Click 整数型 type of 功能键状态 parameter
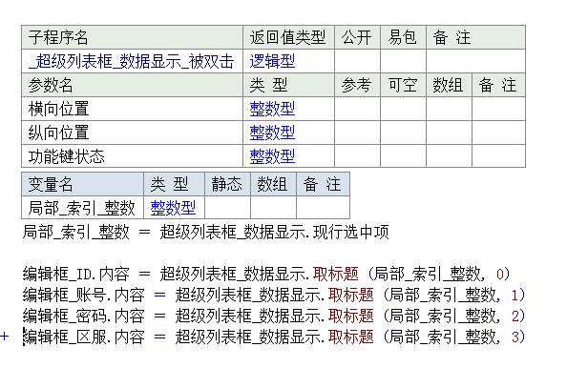588x368 pixels. click(x=272, y=156)
